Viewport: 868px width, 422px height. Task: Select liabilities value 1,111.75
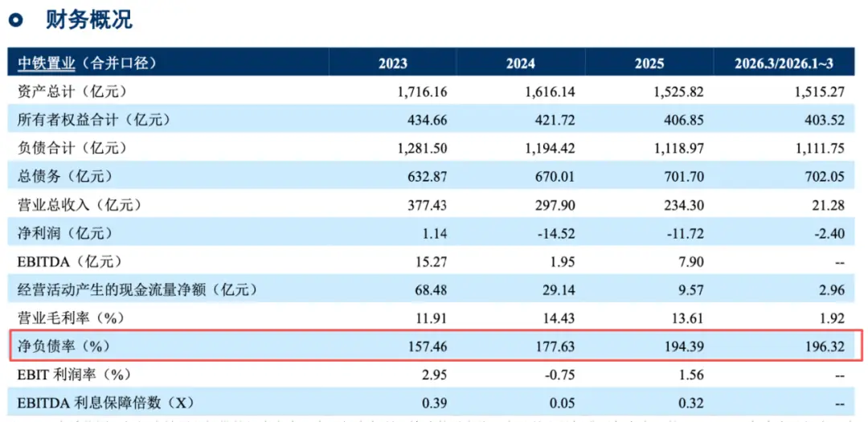coord(818,149)
